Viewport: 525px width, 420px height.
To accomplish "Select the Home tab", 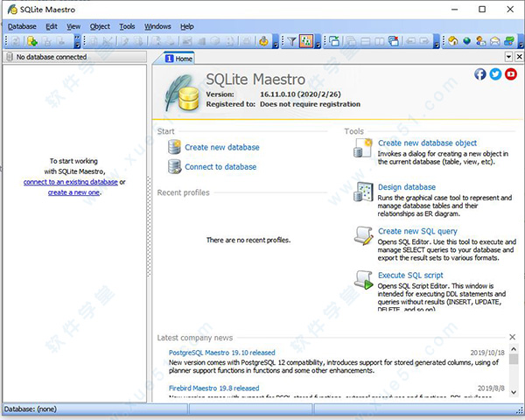I will [x=178, y=59].
